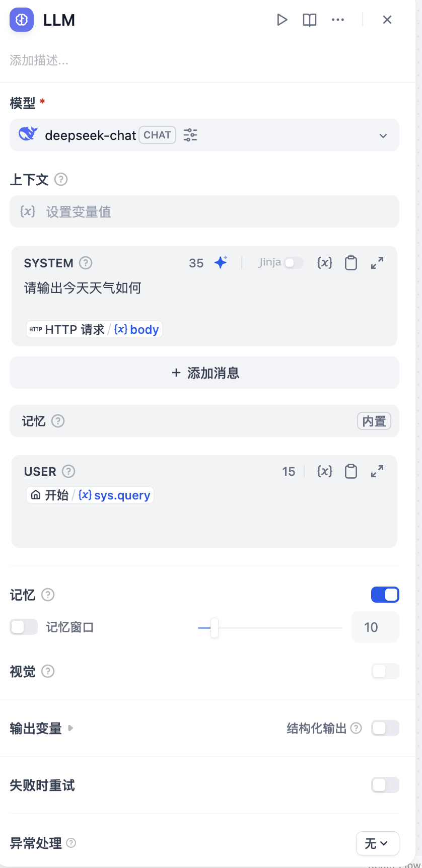Copy the SYSTEM prompt content
This screenshot has width=422, height=868.
(351, 263)
